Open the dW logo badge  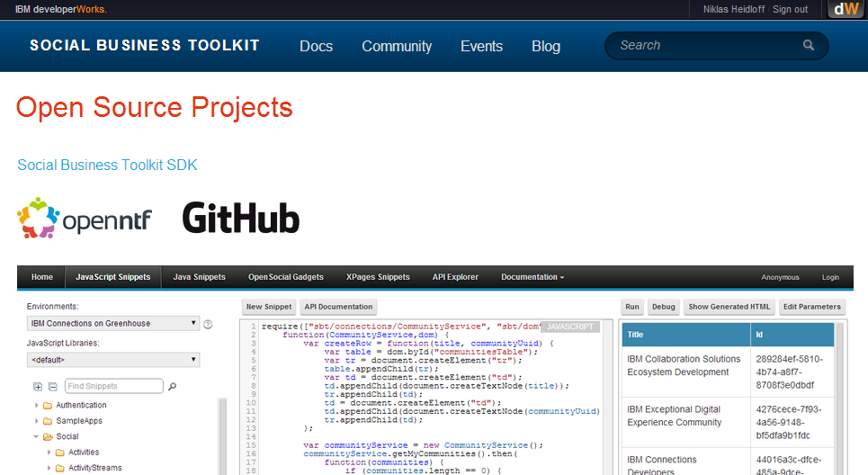click(846, 9)
